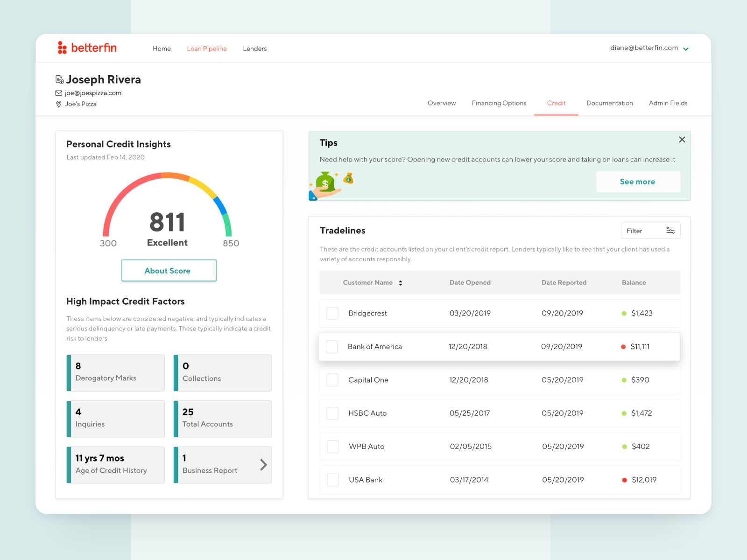Open the Documentation tab
The image size is (747, 560).
610,103
